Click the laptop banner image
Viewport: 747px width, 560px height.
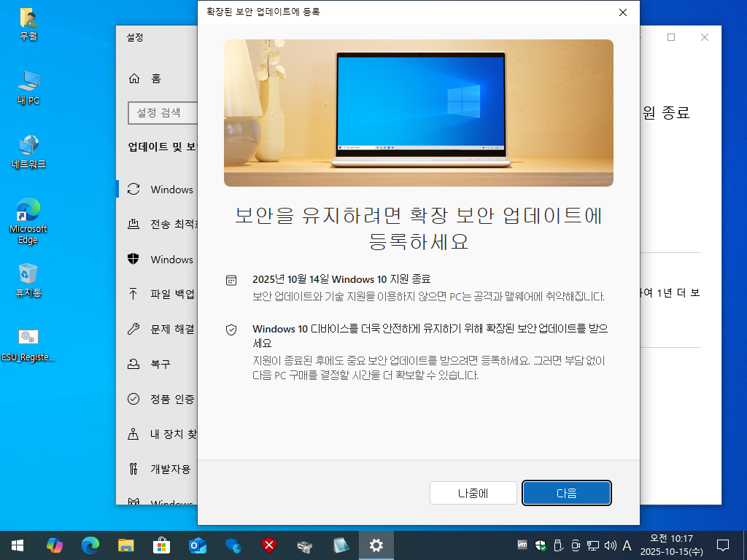tap(418, 113)
